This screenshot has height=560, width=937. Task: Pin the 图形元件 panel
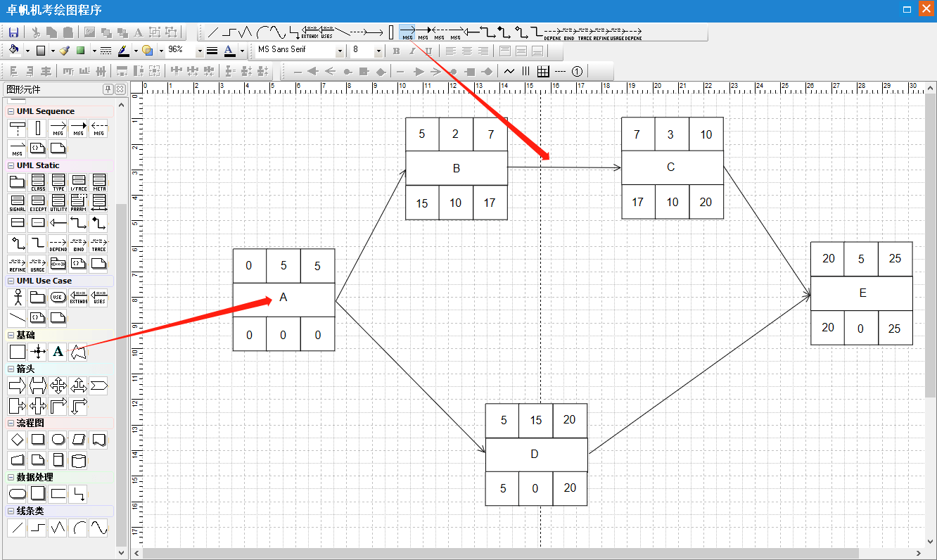tap(108, 89)
